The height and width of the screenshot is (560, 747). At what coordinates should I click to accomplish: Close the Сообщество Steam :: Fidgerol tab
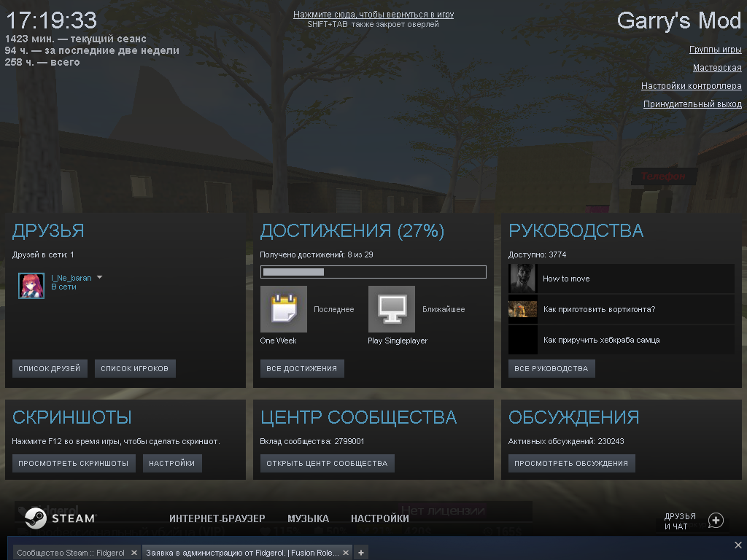coord(134,553)
